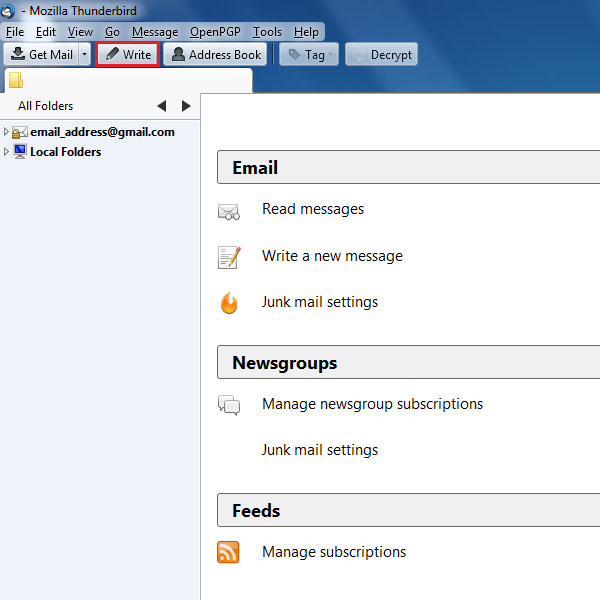This screenshot has height=600, width=600.
Task: Click the Read messages link
Action: coord(313,209)
